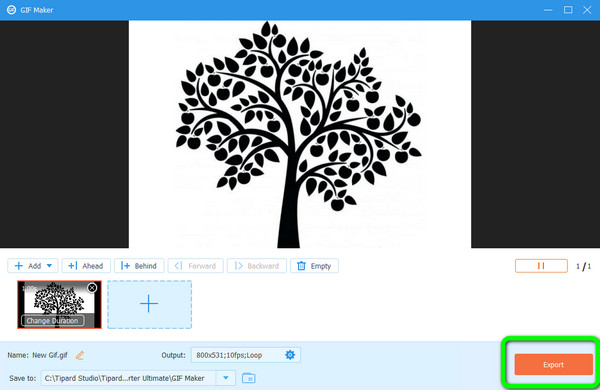Click the Backward button
Screen dimensions: 600x390
tap(257, 266)
